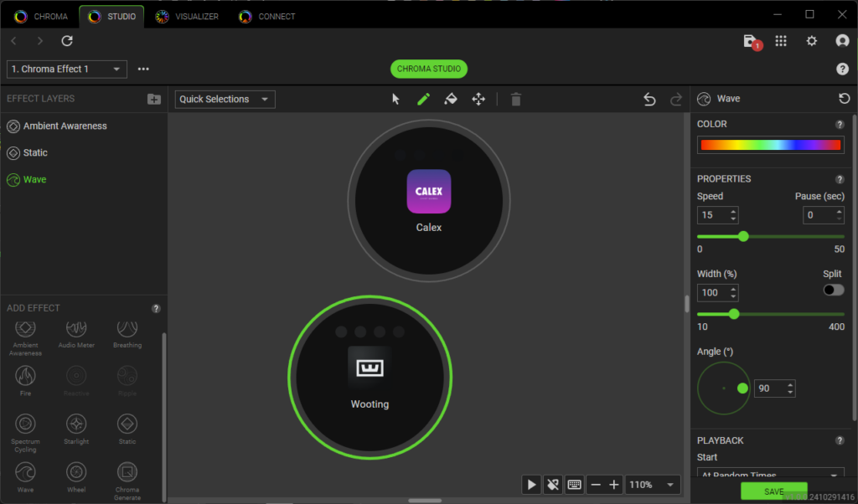This screenshot has height=504, width=858.
Task: Reset the Wave effect settings
Action: pos(845,99)
